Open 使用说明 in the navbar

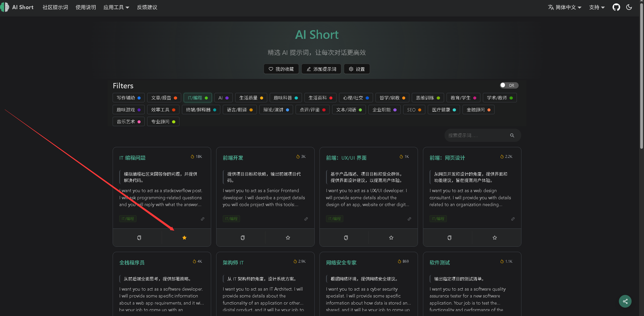(86, 7)
